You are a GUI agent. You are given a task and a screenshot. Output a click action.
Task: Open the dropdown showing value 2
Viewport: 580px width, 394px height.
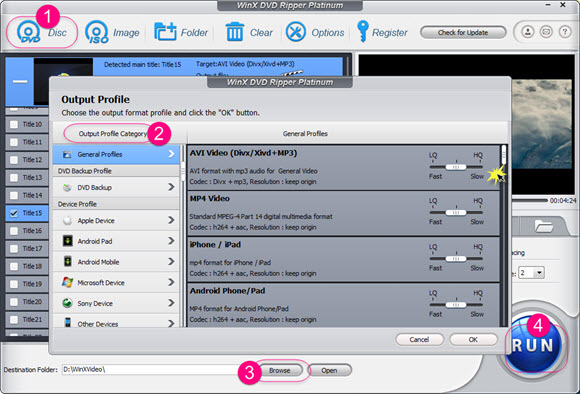pos(531,273)
